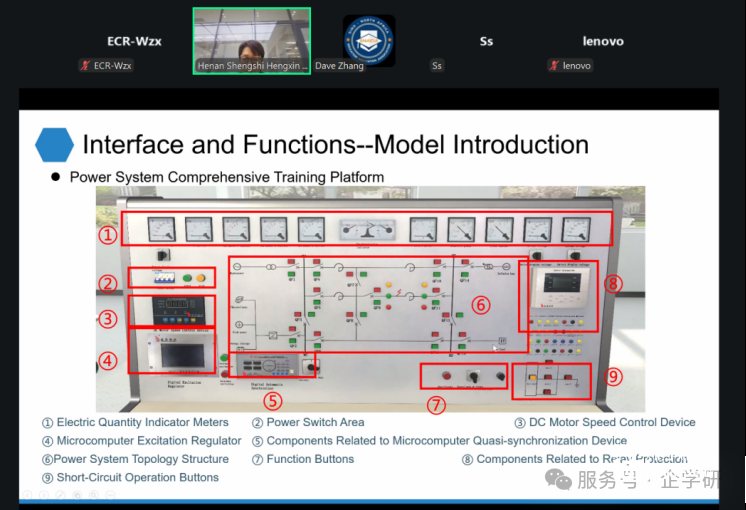Click the muted microphone icon beside ECR-Wzx

(86, 66)
